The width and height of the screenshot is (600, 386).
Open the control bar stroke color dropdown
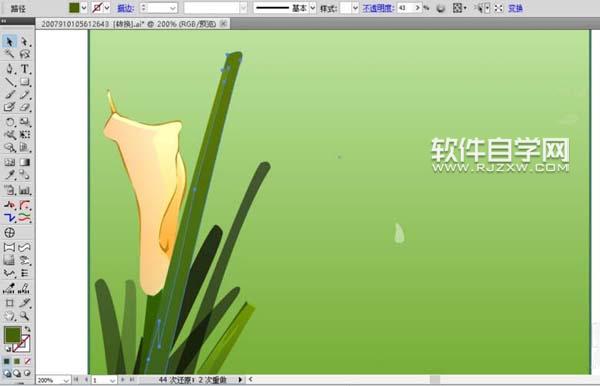107,8
